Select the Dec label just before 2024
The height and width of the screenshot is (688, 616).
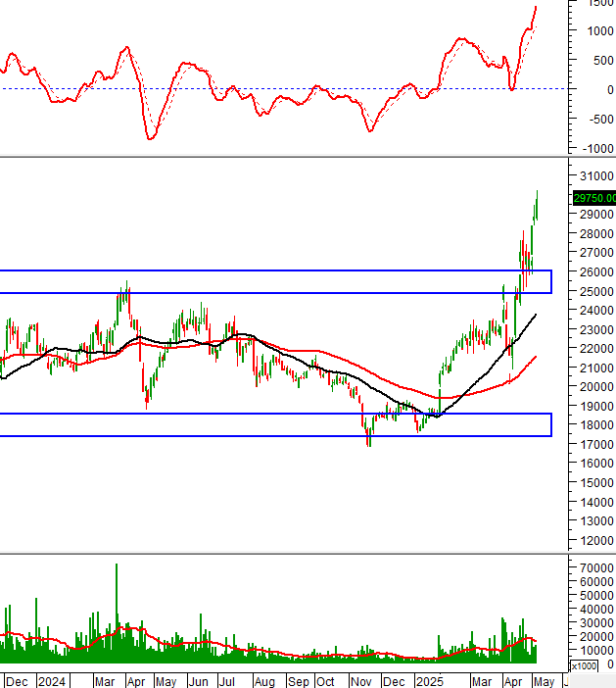pos(17,681)
